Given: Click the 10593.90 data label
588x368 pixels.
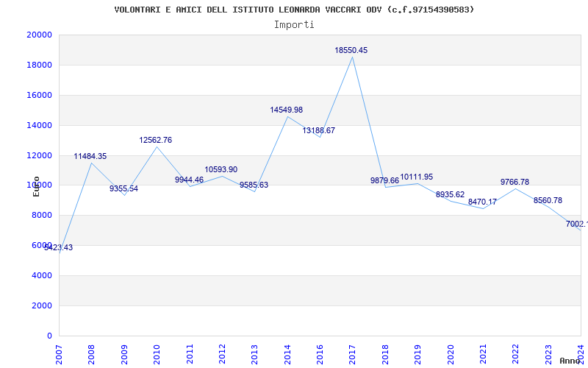Looking at the screenshot, I should click(x=221, y=170).
